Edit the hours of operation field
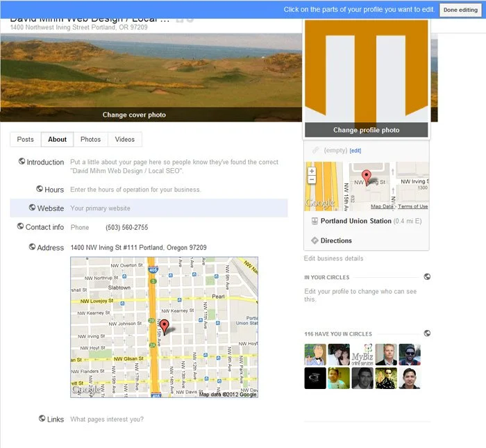The height and width of the screenshot is (448, 486). pyautogui.click(x=135, y=190)
